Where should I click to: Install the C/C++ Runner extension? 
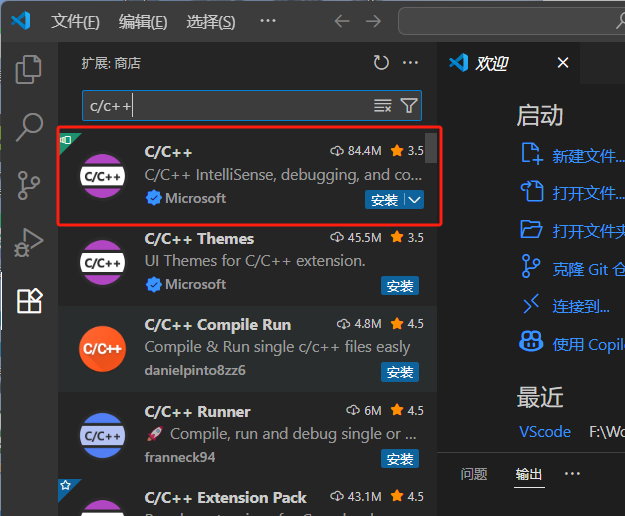(x=400, y=459)
